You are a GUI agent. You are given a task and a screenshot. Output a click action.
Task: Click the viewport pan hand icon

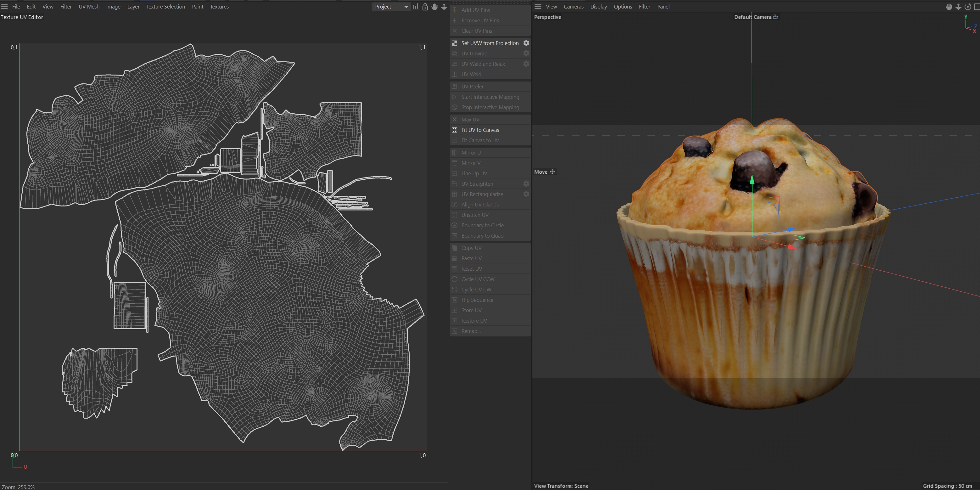click(949, 7)
